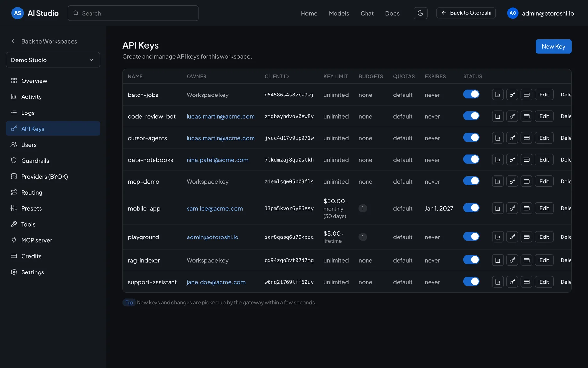Disable the playground key status switch
The height and width of the screenshot is (368, 588).
pos(471,236)
